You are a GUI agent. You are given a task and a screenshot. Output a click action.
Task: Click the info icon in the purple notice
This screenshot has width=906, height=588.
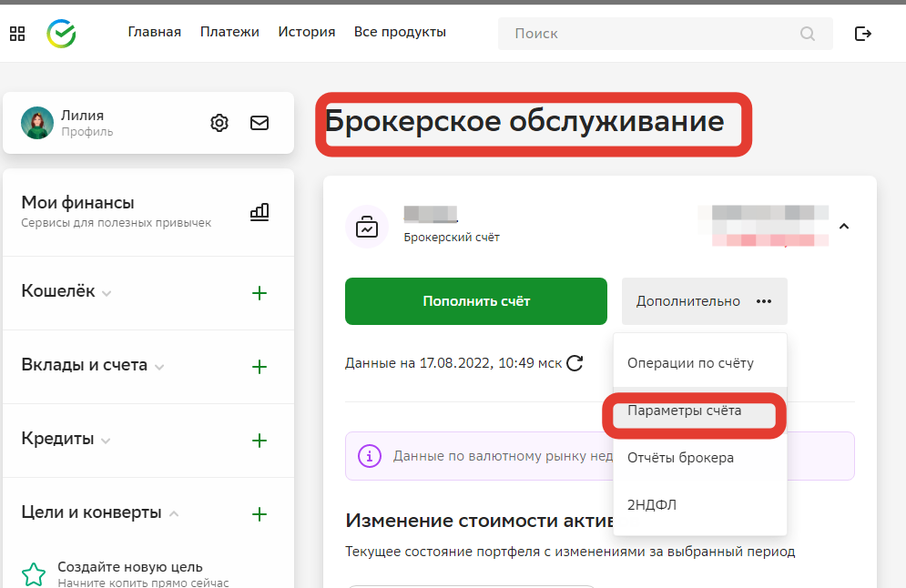[x=370, y=455]
